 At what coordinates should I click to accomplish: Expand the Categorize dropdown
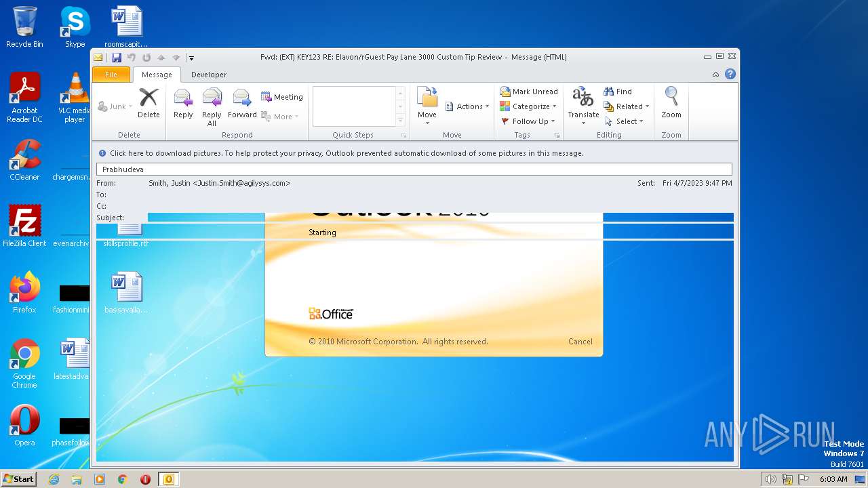(x=529, y=106)
